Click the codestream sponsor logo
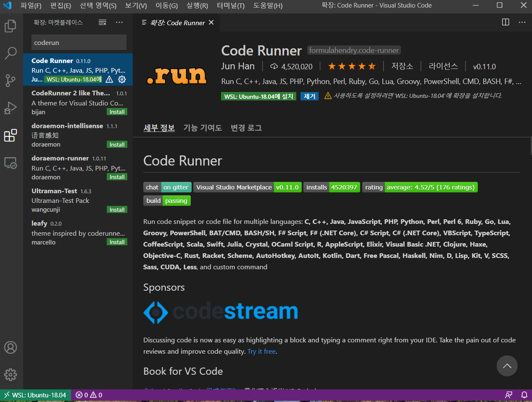The height and width of the screenshot is (402, 532). [221, 312]
